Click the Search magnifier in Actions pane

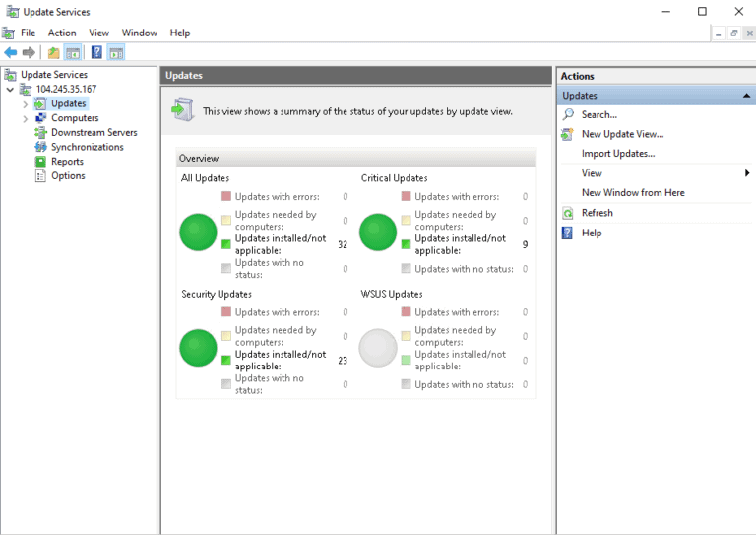[x=568, y=115]
